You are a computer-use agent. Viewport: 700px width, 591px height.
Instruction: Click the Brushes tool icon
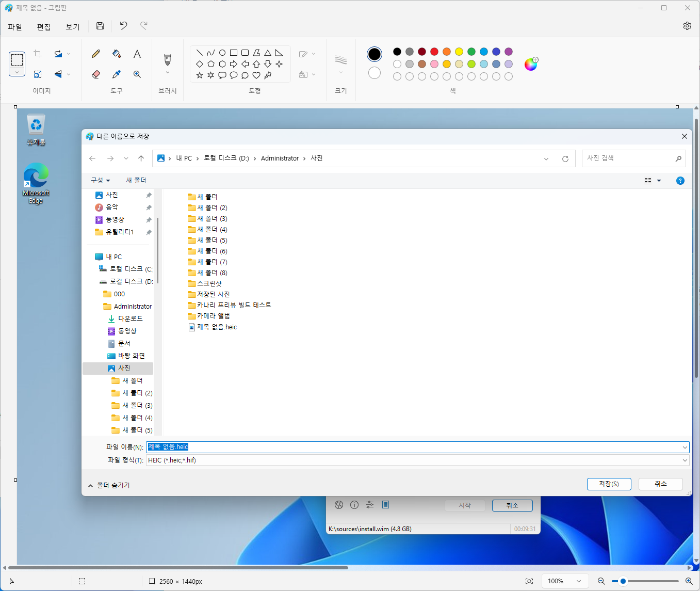(x=168, y=59)
